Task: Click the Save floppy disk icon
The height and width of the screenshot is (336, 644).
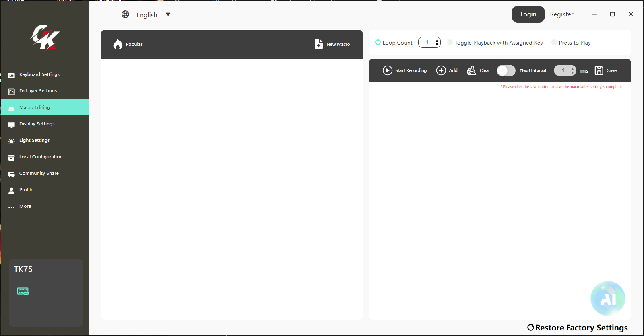Action: [x=599, y=70]
